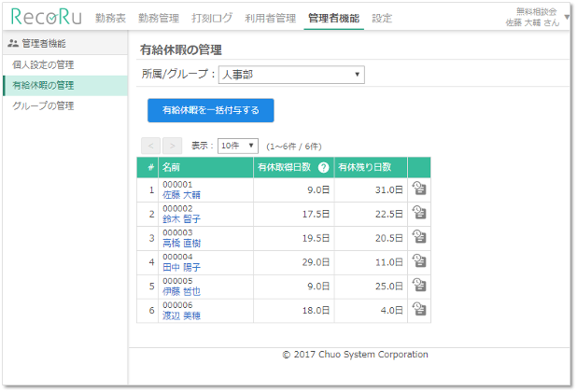Open leave history icon for 伊藤 哲也

coord(419,285)
